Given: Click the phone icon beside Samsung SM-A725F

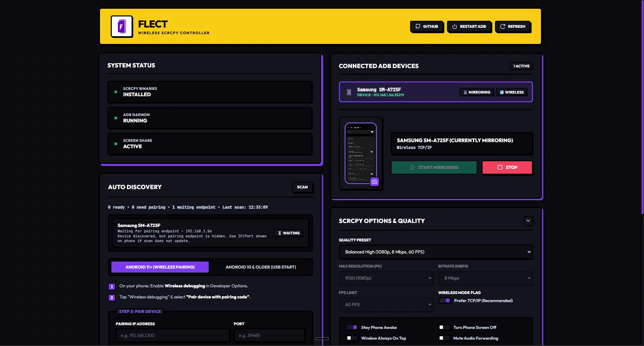Looking at the screenshot, I should click(x=349, y=92).
